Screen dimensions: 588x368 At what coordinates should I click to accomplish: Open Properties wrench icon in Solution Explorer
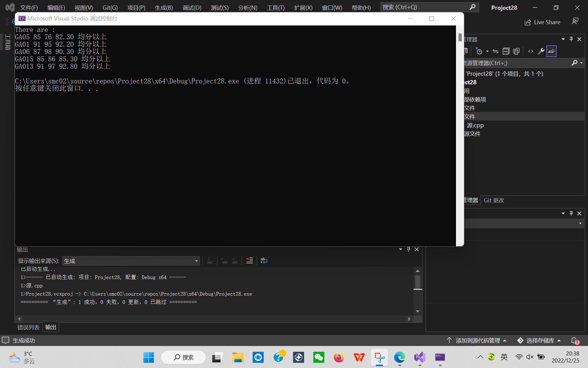[541, 51]
